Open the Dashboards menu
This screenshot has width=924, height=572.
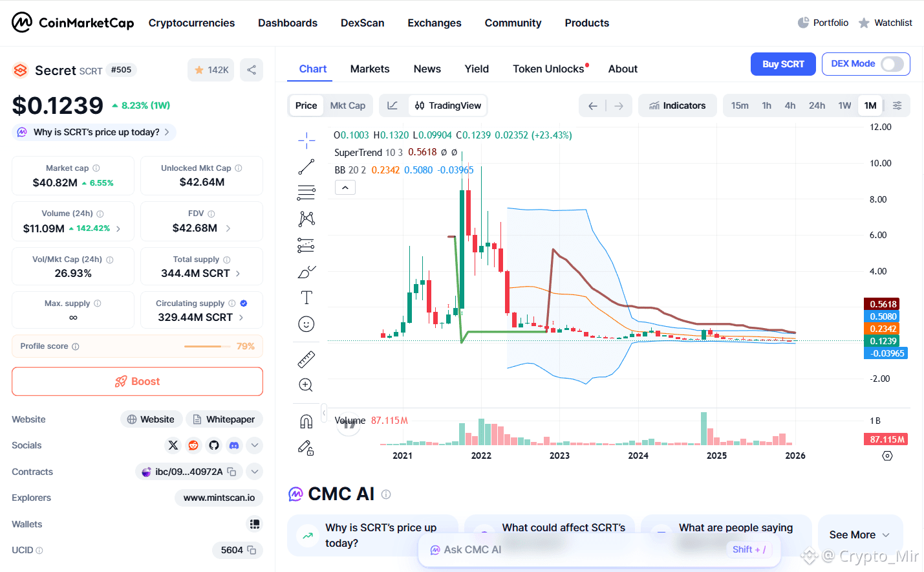click(288, 23)
